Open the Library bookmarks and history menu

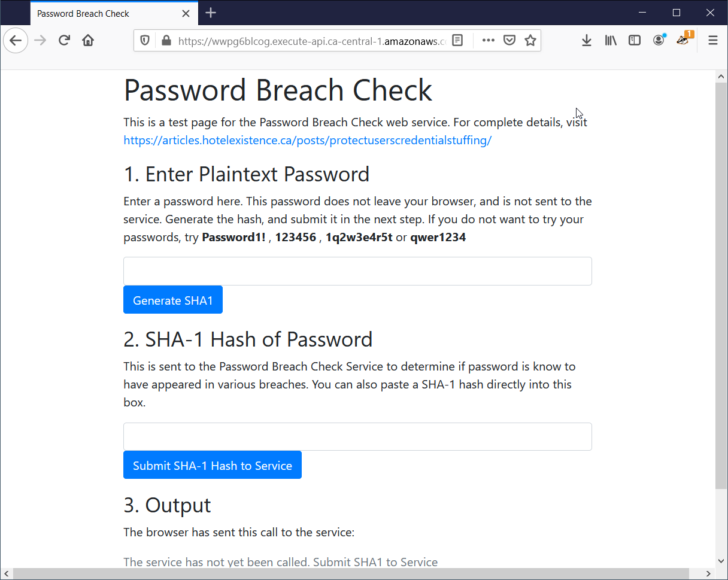(x=611, y=41)
